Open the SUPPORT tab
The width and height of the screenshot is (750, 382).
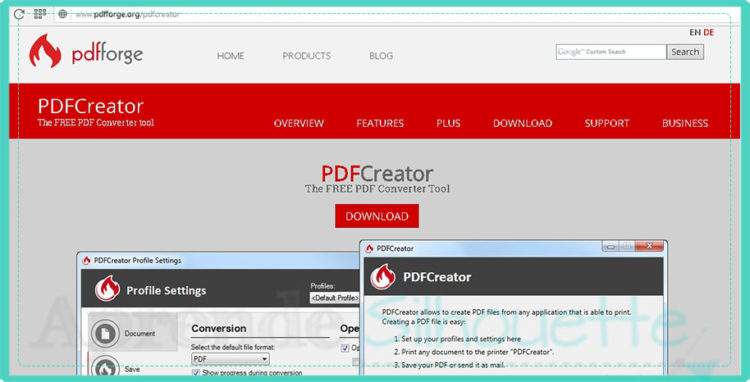pos(607,123)
